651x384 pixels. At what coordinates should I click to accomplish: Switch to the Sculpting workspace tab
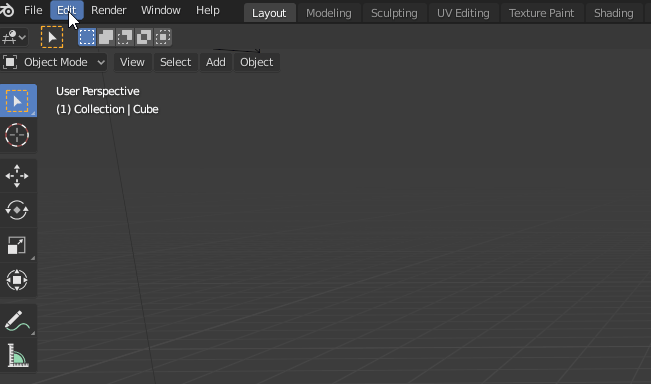[394, 13]
